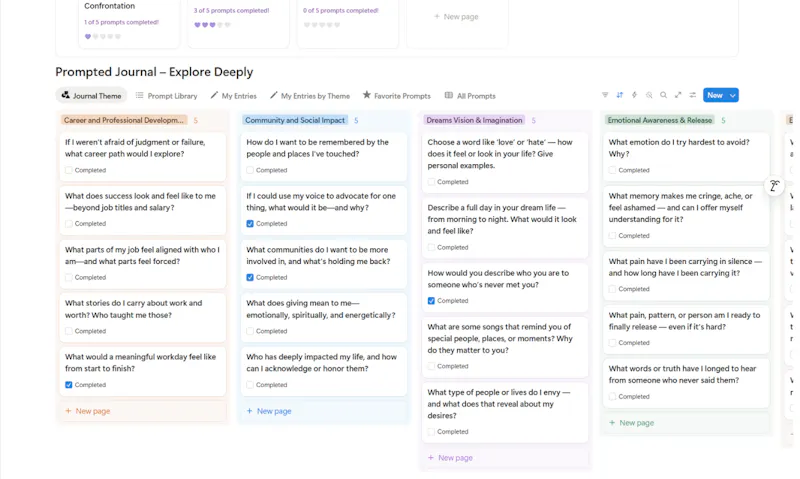Click Career and Professional Development group tag
800x479 pixels.
click(124, 120)
